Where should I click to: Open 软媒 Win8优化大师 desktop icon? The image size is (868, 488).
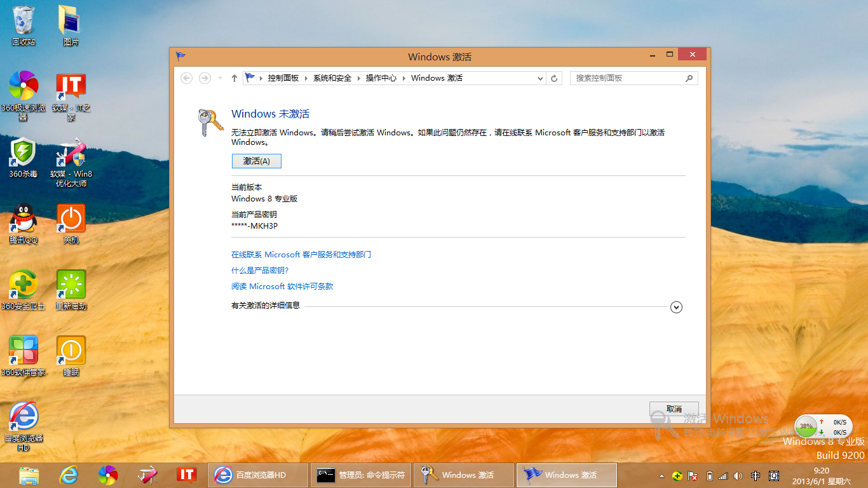coord(71,162)
